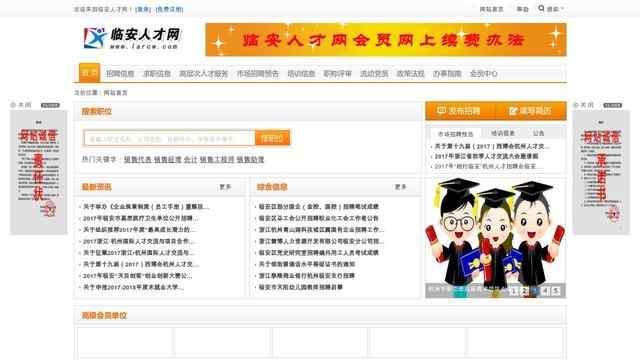Open the left floating notice image

pyautogui.click(x=38, y=172)
